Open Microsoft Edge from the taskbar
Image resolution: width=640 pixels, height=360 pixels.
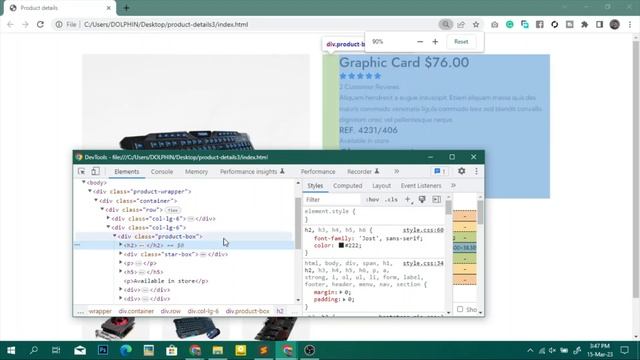click(x=126, y=350)
